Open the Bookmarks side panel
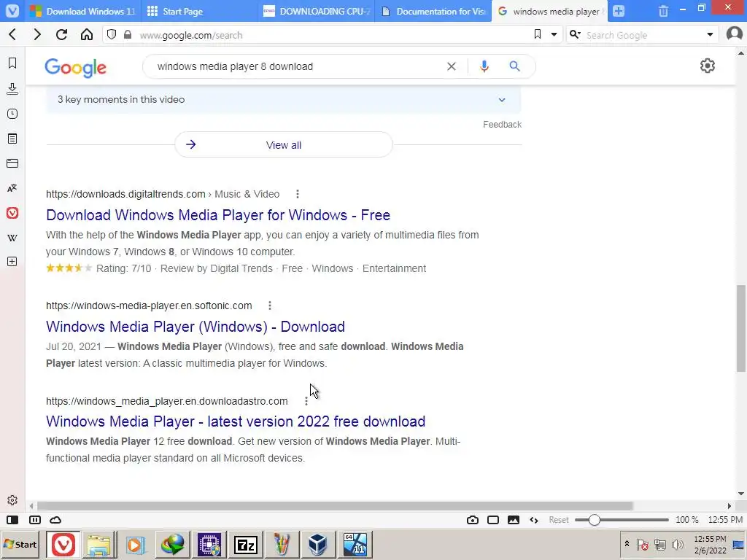The width and height of the screenshot is (747, 560). 12,63
